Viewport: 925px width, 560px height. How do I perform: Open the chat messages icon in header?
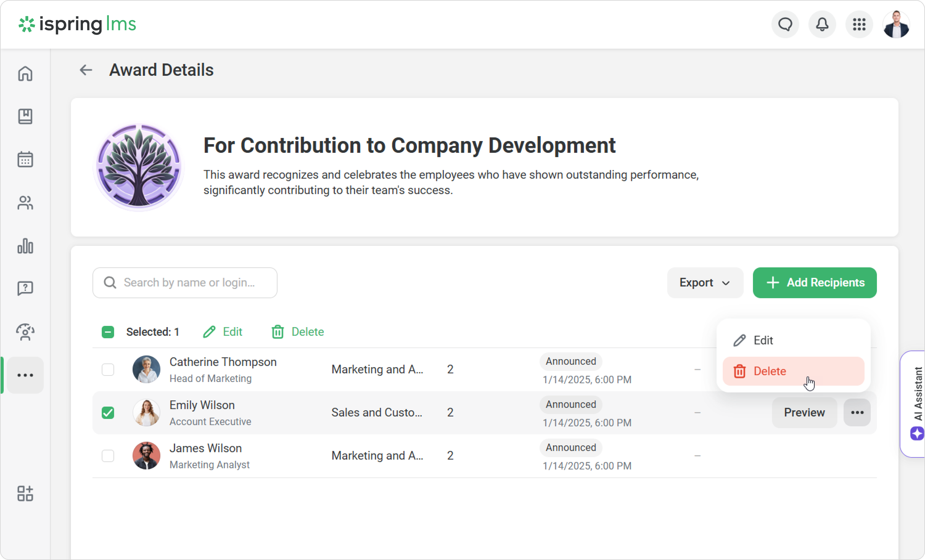click(785, 25)
